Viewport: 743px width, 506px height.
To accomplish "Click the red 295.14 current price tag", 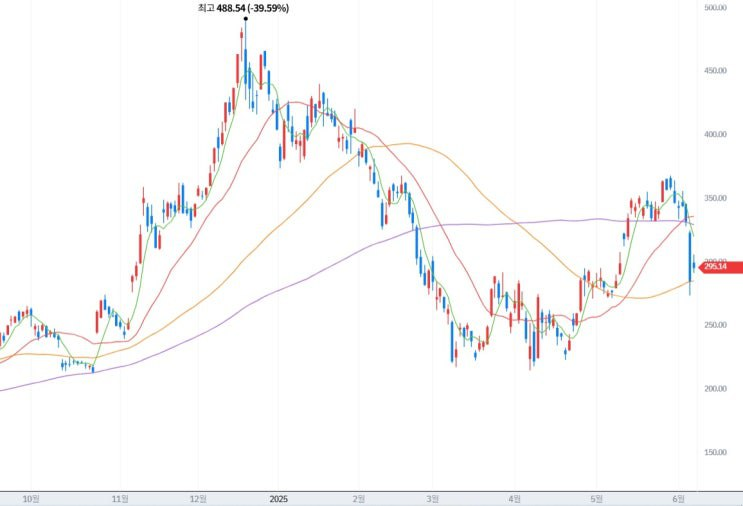I will (721, 267).
